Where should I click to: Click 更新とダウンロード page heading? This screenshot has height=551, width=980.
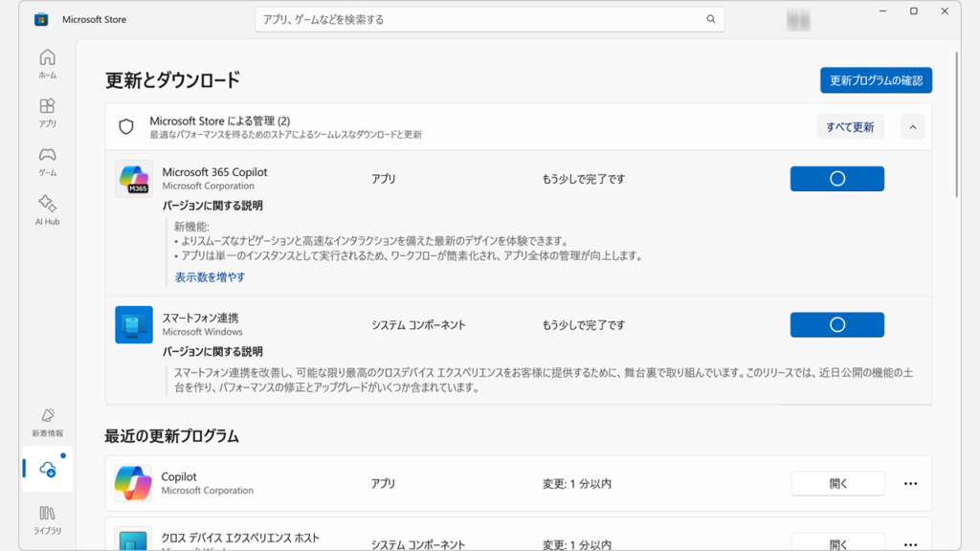(172, 80)
